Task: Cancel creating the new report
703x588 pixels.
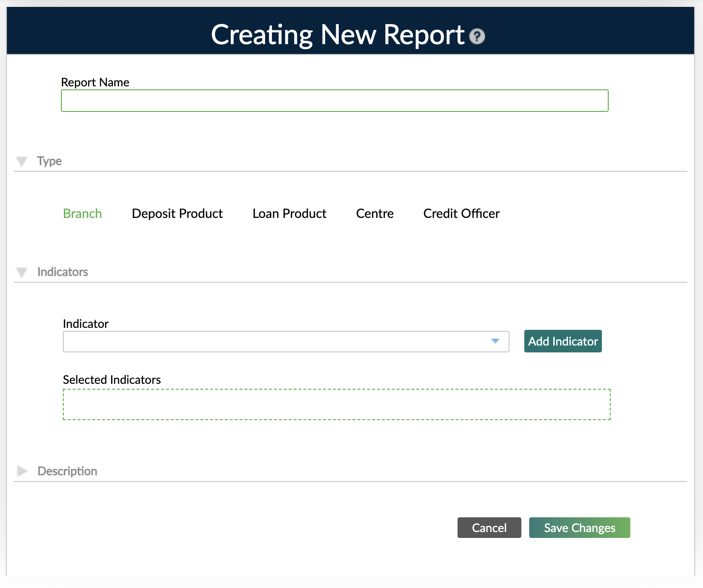Action: click(x=489, y=528)
